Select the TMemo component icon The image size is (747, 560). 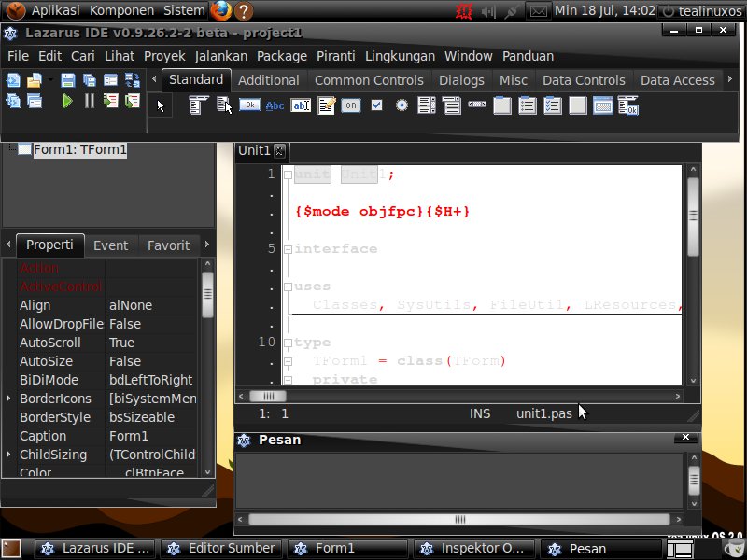[326, 105]
